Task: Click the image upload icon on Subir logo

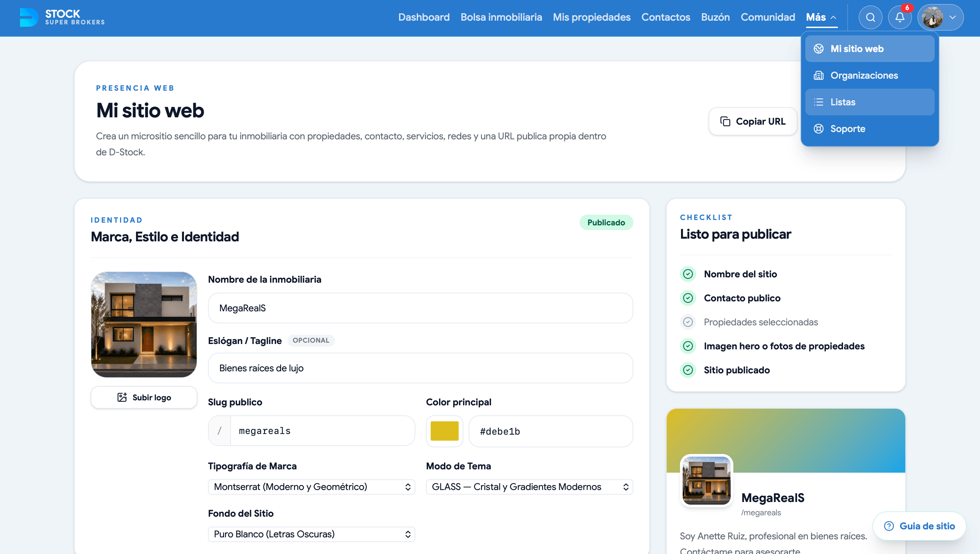Action: click(x=122, y=398)
